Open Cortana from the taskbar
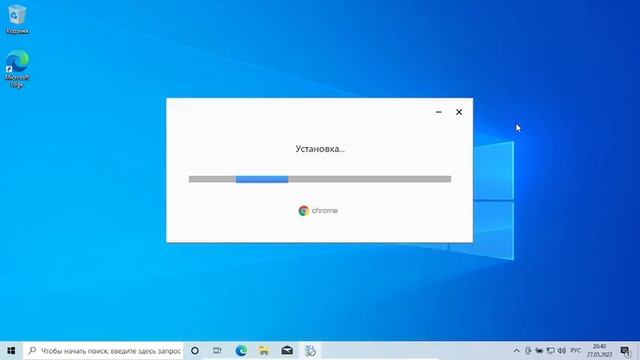Viewport: 640px width, 360px height. (195, 351)
